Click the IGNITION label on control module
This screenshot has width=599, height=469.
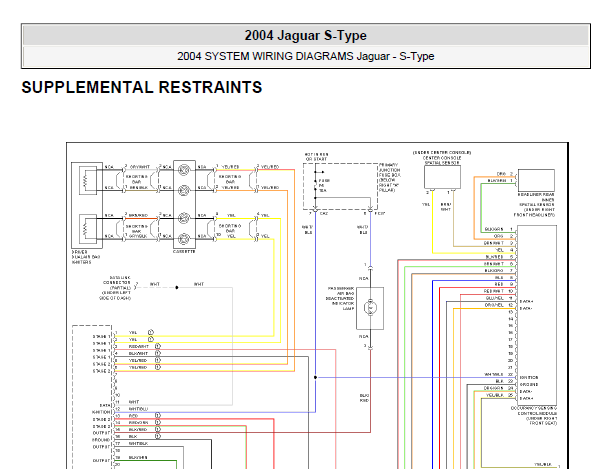click(529, 377)
